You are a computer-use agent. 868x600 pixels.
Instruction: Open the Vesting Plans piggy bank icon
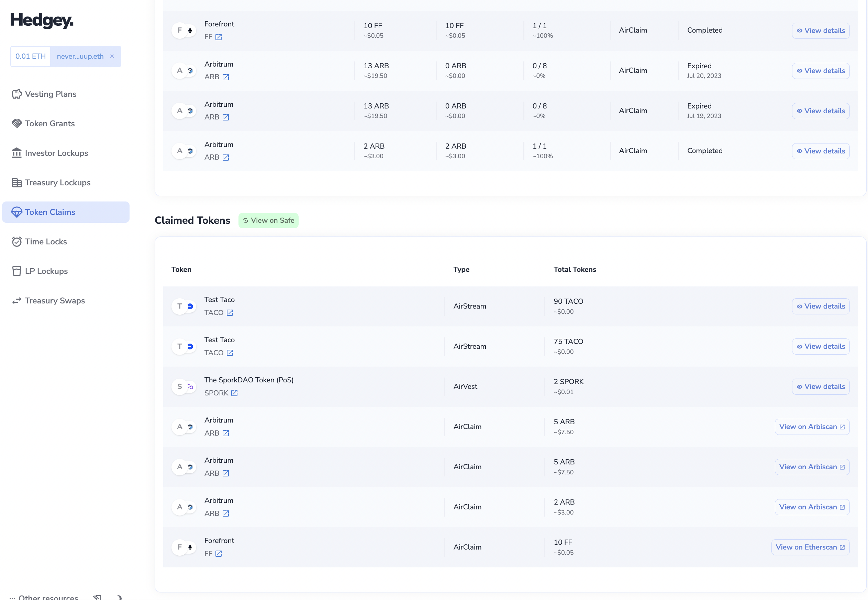16,94
